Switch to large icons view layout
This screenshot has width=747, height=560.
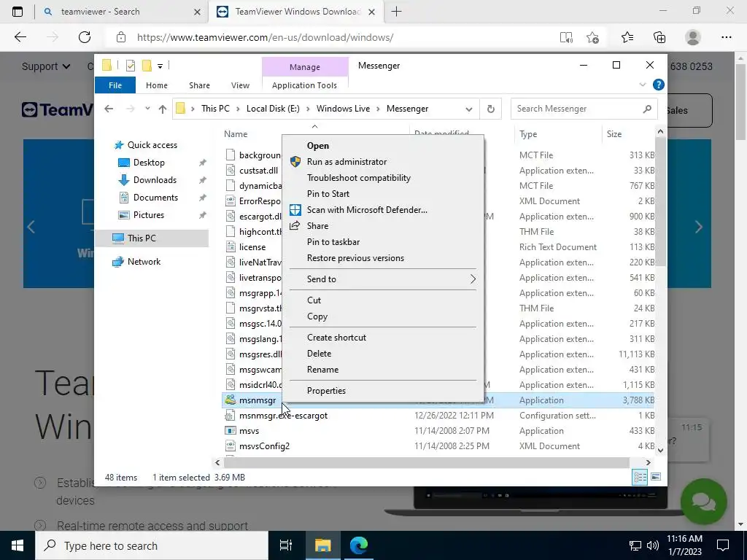pyautogui.click(x=656, y=477)
